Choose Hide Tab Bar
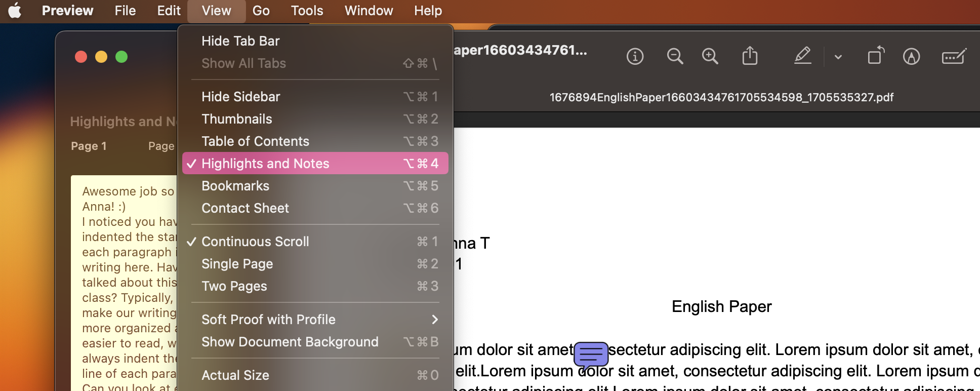The height and width of the screenshot is (391, 980). tap(315, 41)
